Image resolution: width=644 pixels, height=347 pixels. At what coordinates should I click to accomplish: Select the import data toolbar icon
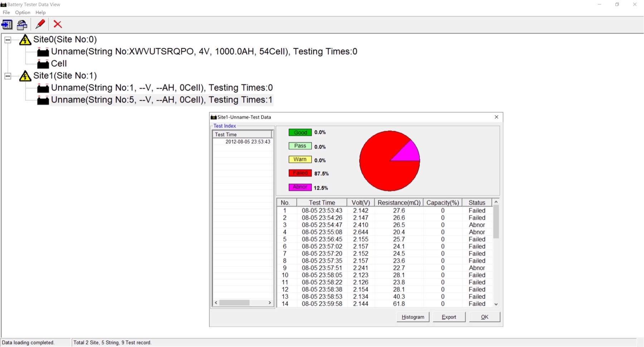(7, 24)
